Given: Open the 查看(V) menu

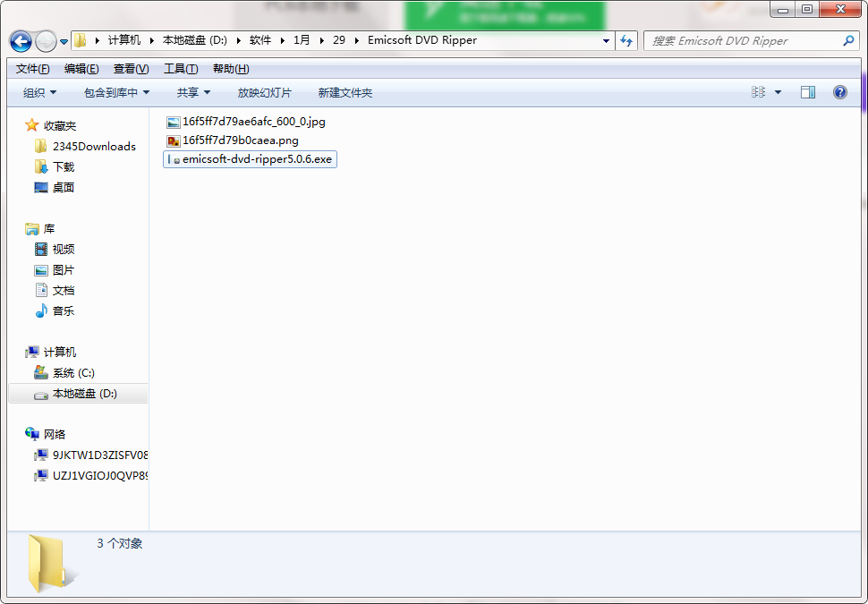Looking at the screenshot, I should pos(132,69).
